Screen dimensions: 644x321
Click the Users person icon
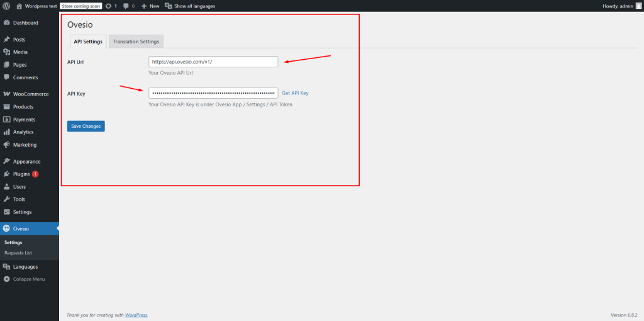(x=6, y=186)
